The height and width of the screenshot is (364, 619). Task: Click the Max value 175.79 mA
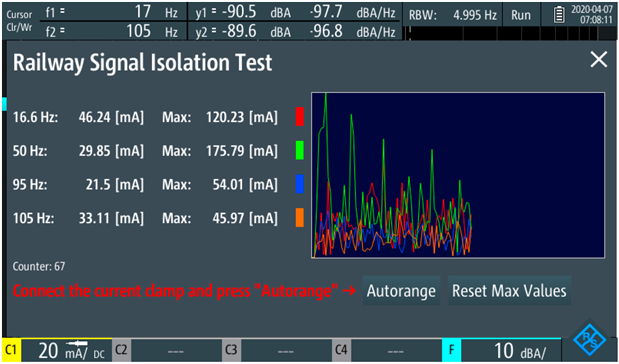[x=242, y=151]
